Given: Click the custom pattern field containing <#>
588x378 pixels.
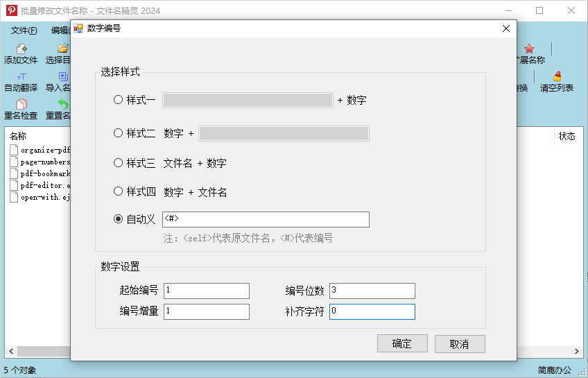Looking at the screenshot, I should (266, 219).
